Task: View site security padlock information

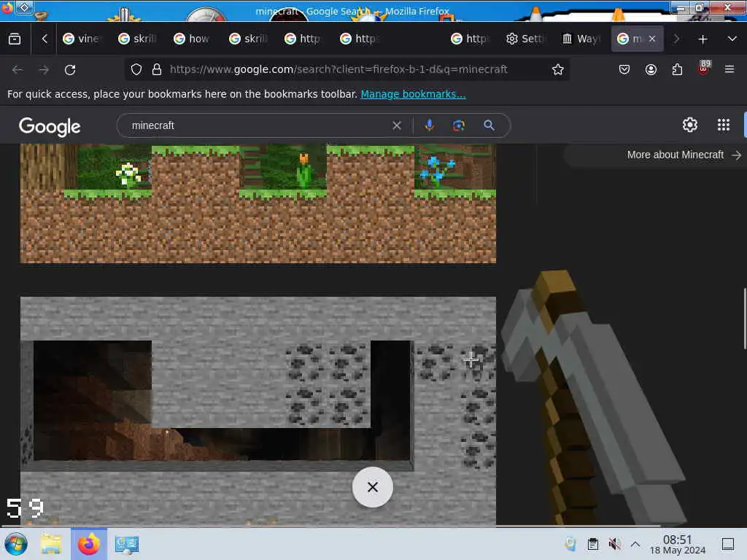Action: click(156, 69)
